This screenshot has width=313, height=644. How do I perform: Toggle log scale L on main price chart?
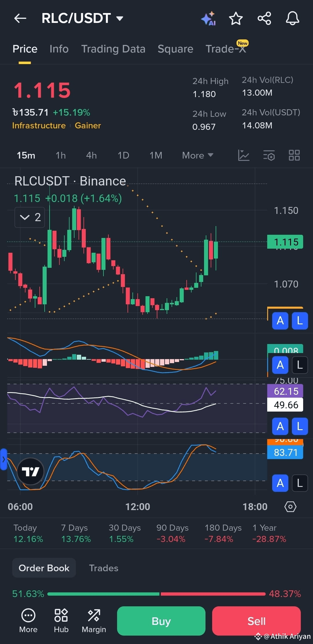(x=300, y=321)
